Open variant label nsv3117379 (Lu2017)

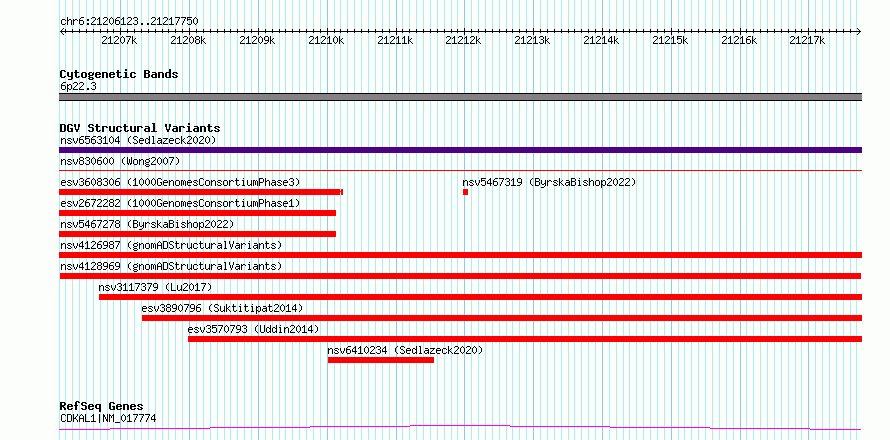[155, 287]
